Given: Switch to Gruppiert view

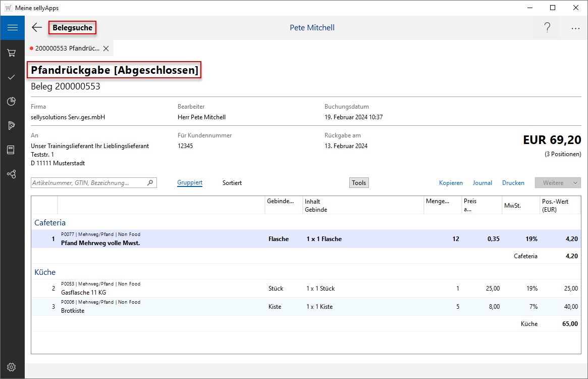Looking at the screenshot, I should point(190,183).
